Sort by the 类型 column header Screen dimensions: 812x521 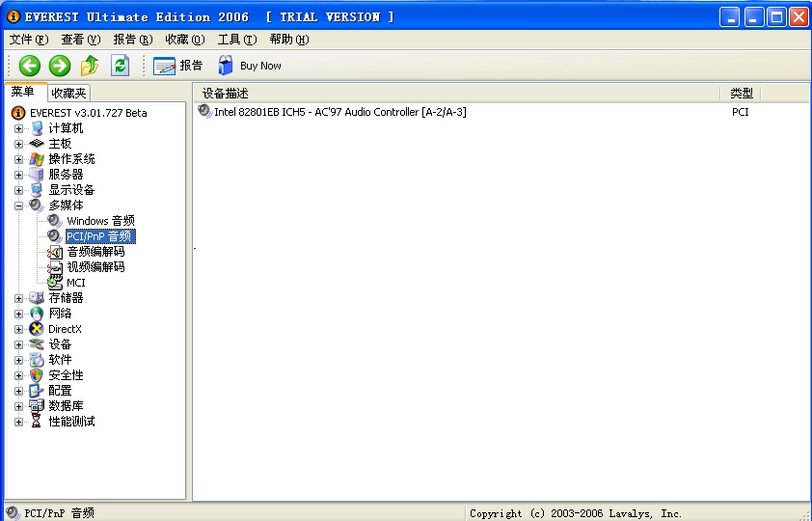[741, 94]
